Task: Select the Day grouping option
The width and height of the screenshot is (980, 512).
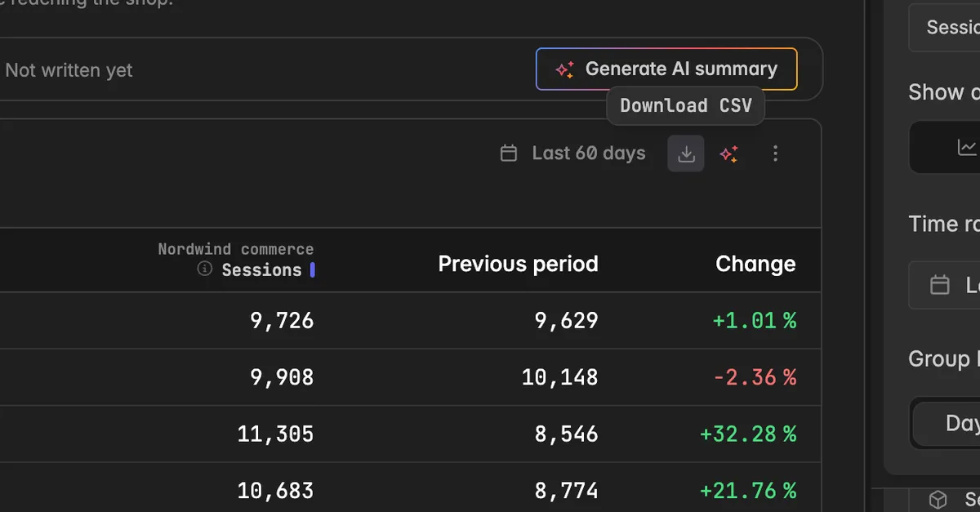Action: point(951,423)
